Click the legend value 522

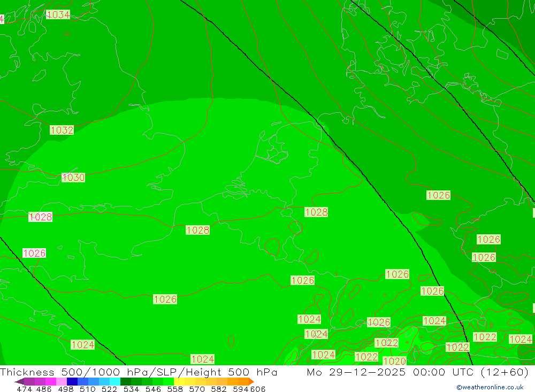(x=109, y=389)
